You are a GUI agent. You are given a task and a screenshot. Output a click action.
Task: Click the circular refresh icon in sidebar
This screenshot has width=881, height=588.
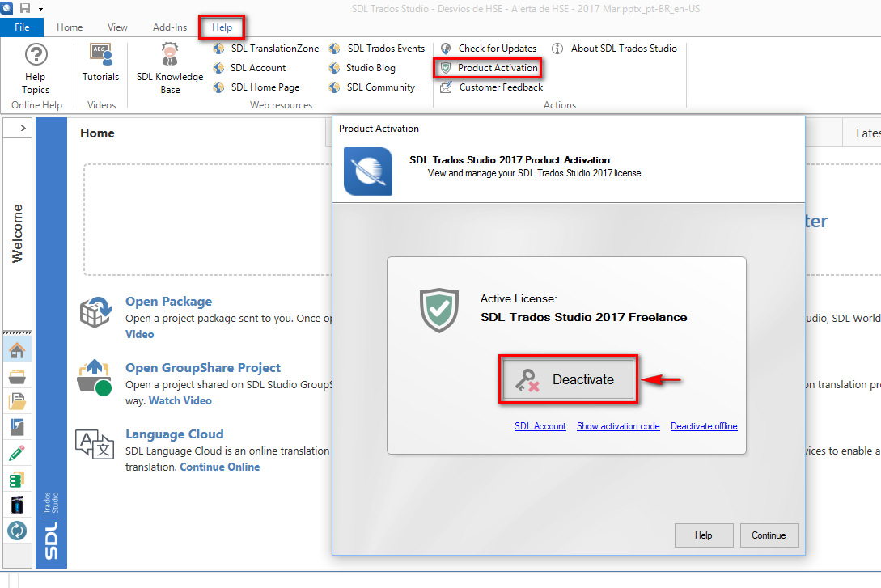[x=18, y=530]
